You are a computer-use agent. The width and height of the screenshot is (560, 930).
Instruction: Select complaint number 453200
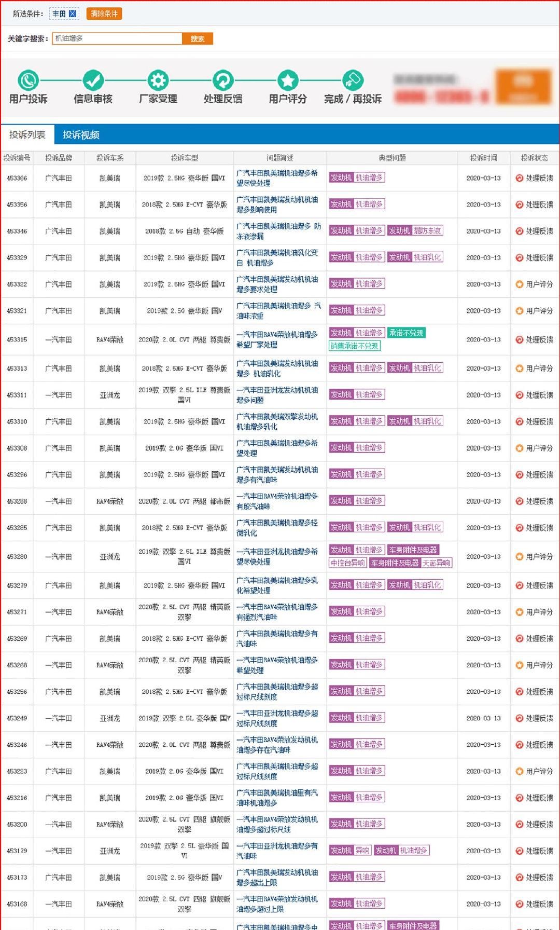(17, 824)
